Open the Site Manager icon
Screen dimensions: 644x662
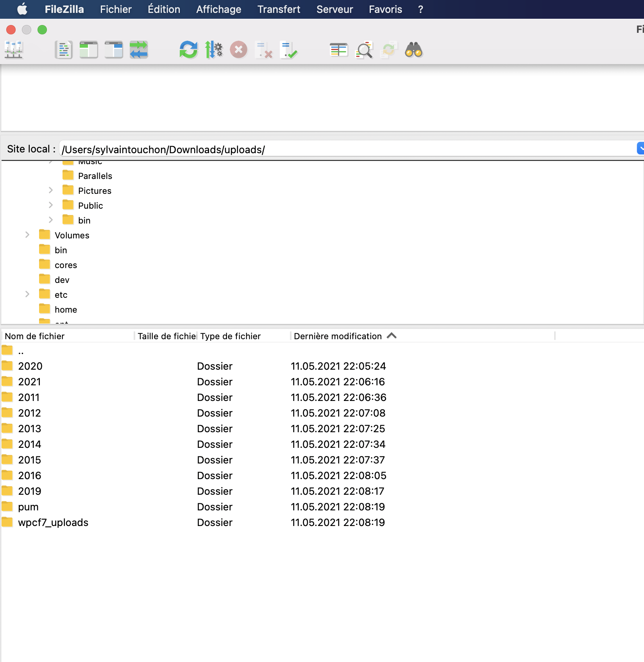point(14,50)
